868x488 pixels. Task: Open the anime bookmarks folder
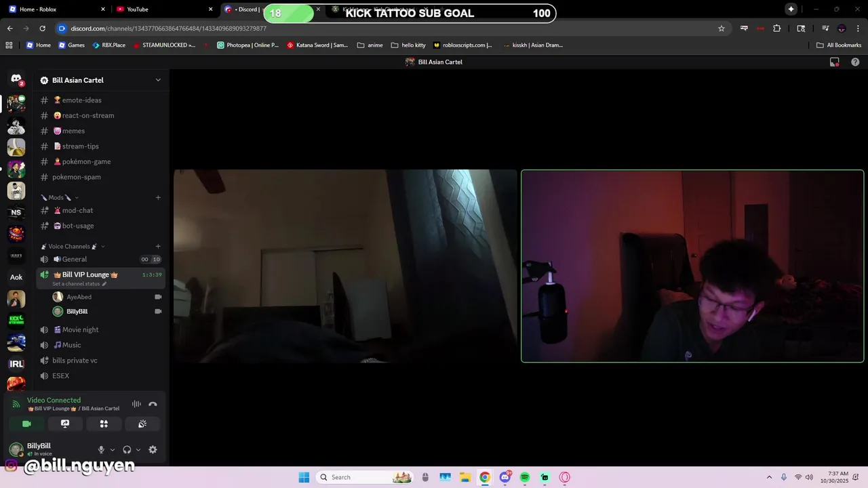tap(370, 45)
